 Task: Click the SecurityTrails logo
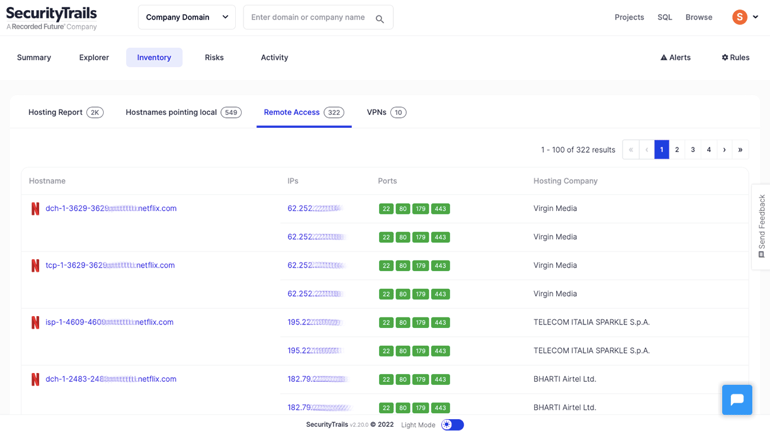point(52,18)
